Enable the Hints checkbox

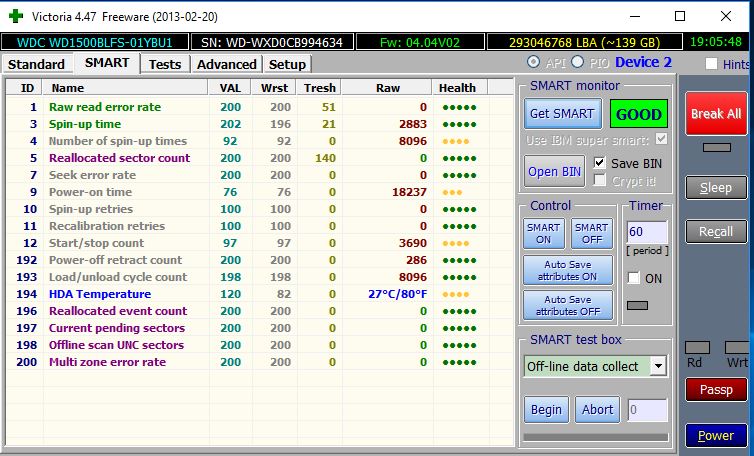pyautogui.click(x=712, y=64)
